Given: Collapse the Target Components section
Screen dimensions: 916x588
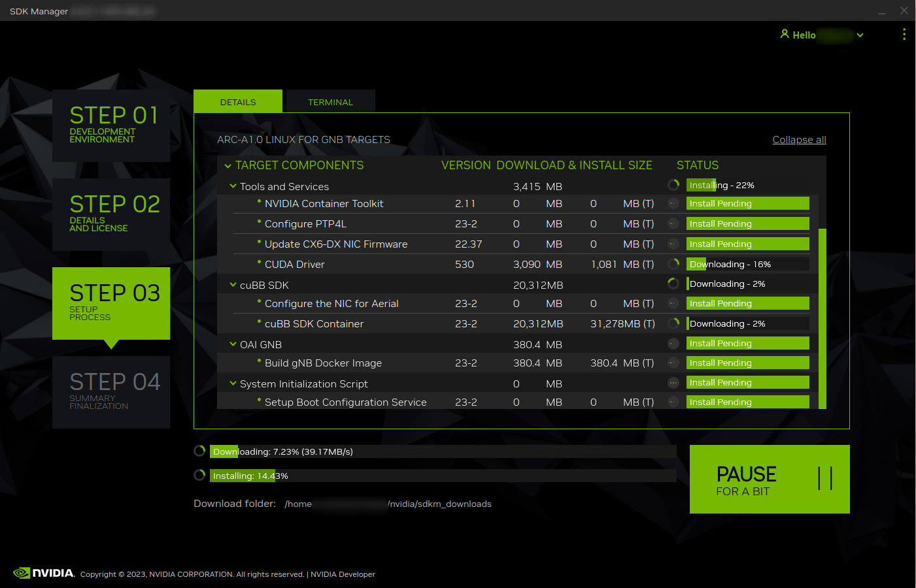Looking at the screenshot, I should tap(228, 166).
